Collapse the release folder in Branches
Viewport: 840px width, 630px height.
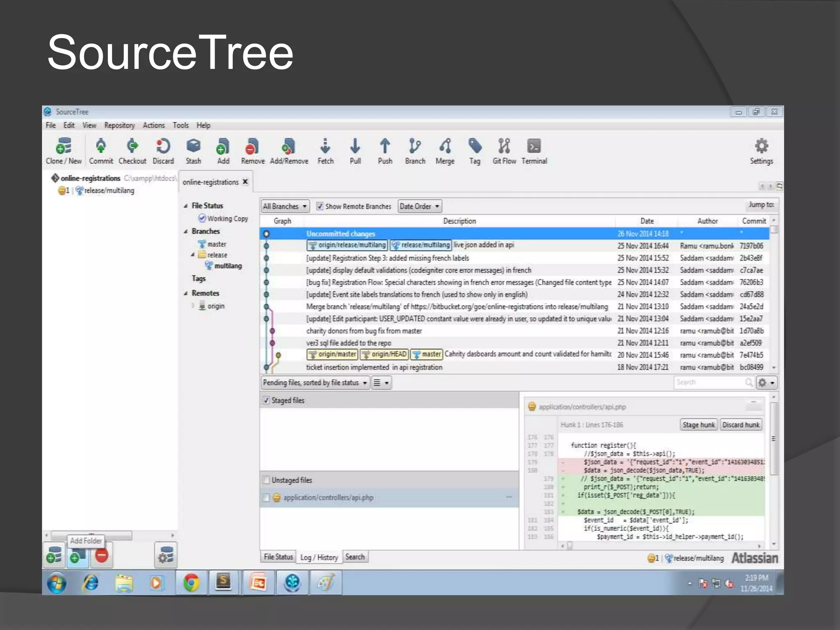pos(193,255)
